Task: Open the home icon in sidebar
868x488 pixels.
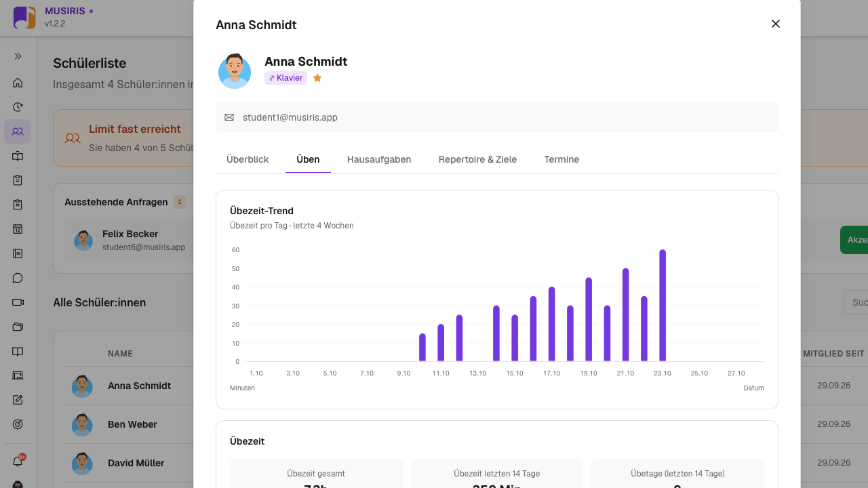Action: 18,83
